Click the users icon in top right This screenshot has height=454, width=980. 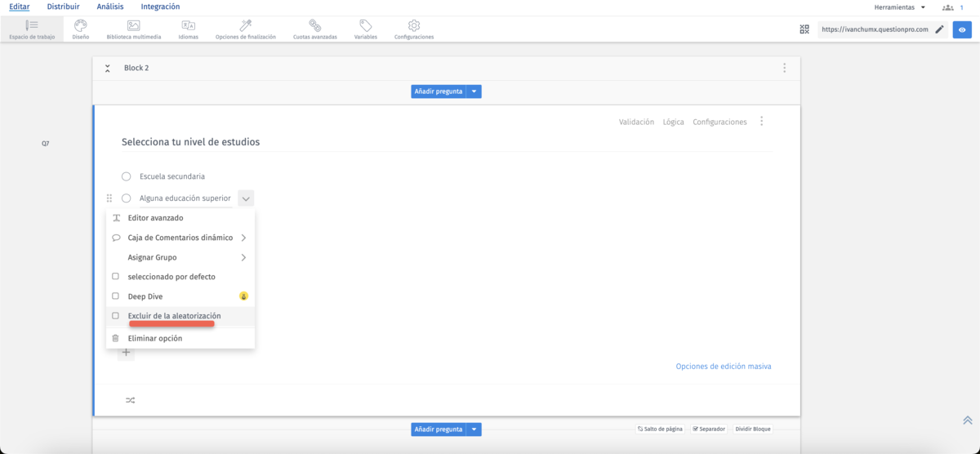pyautogui.click(x=947, y=7)
